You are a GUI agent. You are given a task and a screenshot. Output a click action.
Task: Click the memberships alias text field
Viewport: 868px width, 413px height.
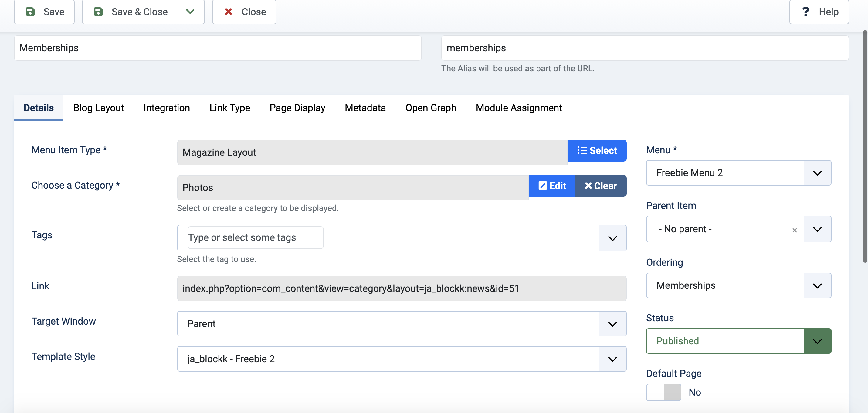tap(644, 48)
